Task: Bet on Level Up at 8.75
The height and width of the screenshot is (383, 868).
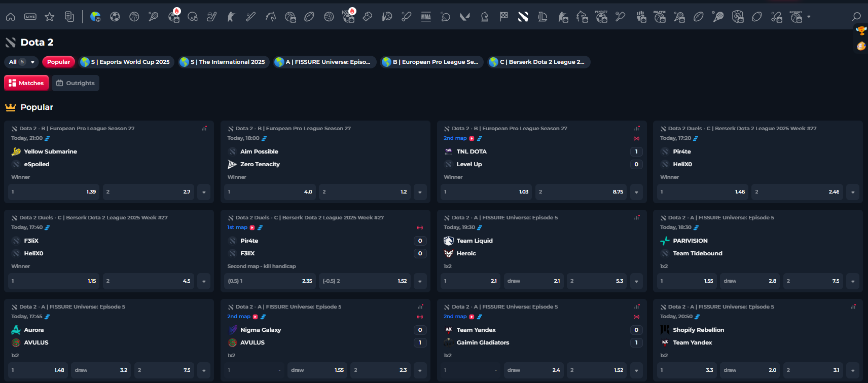Action: pos(581,192)
